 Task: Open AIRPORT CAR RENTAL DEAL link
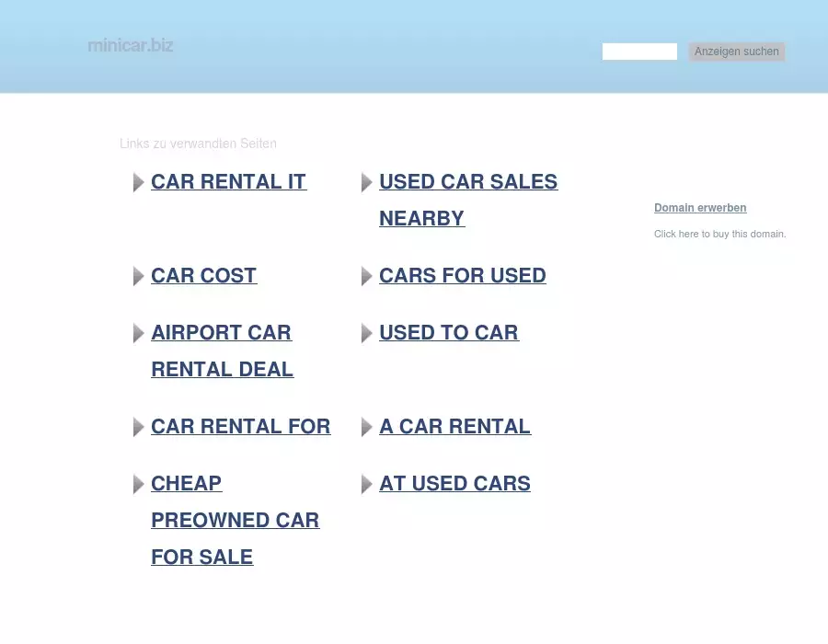[221, 333]
